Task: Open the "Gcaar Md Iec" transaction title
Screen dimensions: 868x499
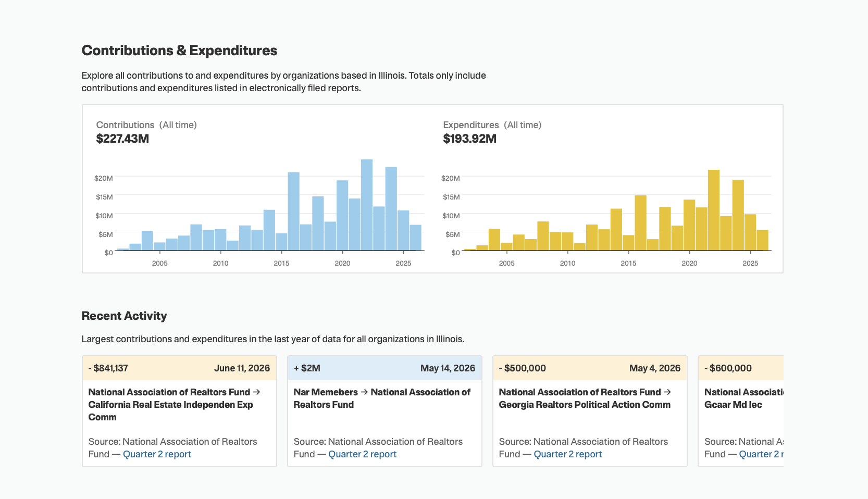Action: click(744, 398)
